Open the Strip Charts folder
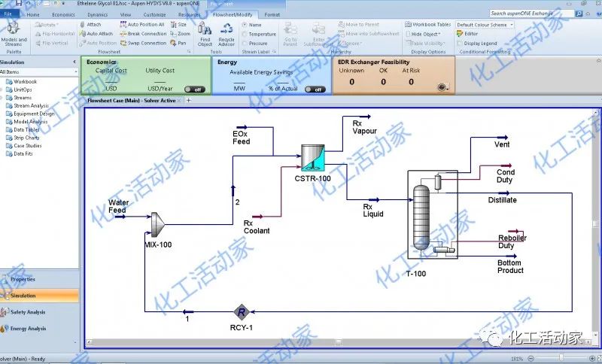The width and height of the screenshot is (602, 364). 23,138
